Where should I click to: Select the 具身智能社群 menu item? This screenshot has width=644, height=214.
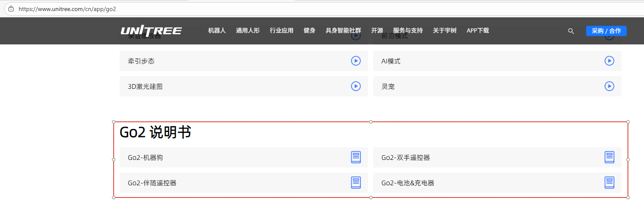click(343, 30)
